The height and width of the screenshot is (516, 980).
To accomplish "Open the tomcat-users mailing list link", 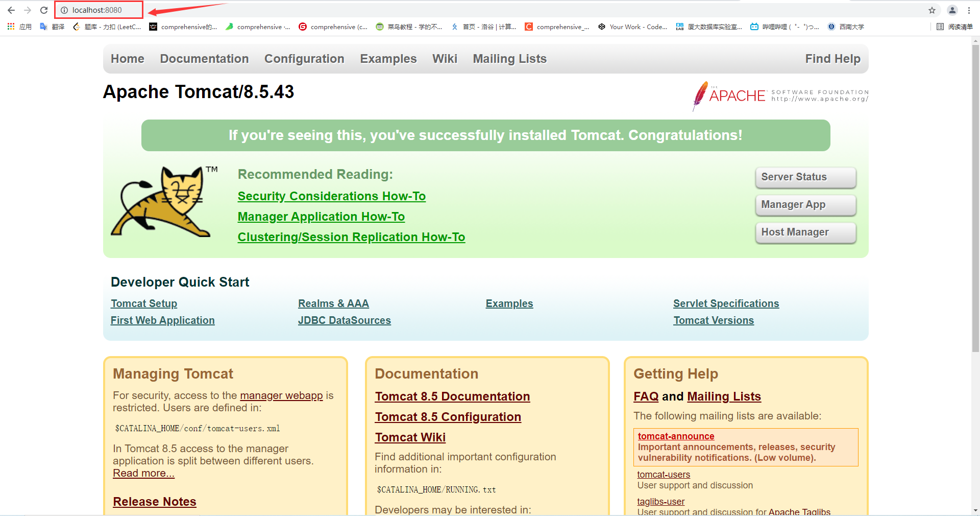I will point(664,475).
